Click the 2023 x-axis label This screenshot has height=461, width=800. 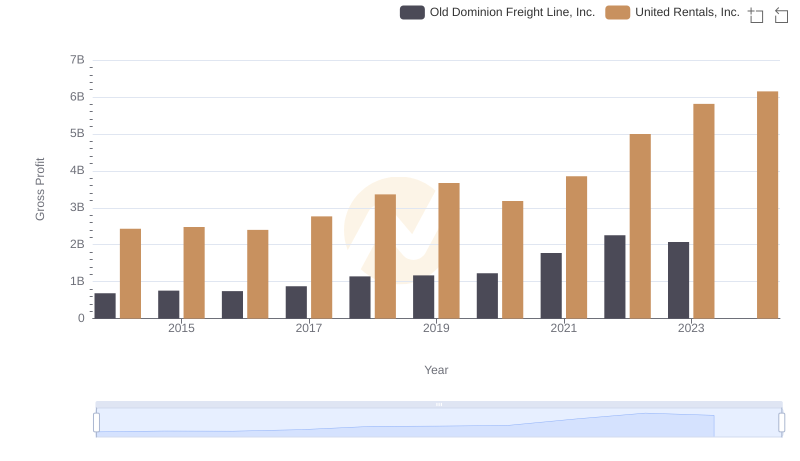pyautogui.click(x=691, y=328)
